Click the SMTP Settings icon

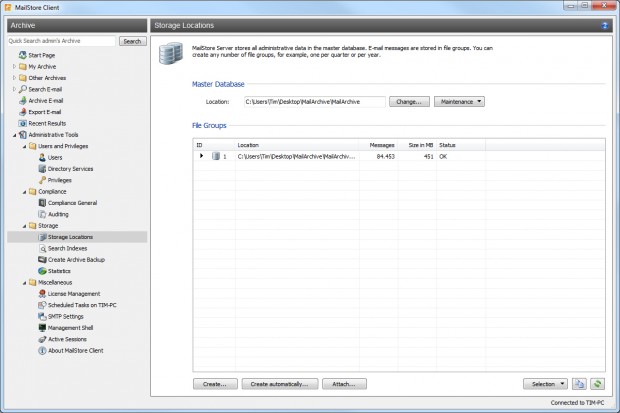pos(42,316)
